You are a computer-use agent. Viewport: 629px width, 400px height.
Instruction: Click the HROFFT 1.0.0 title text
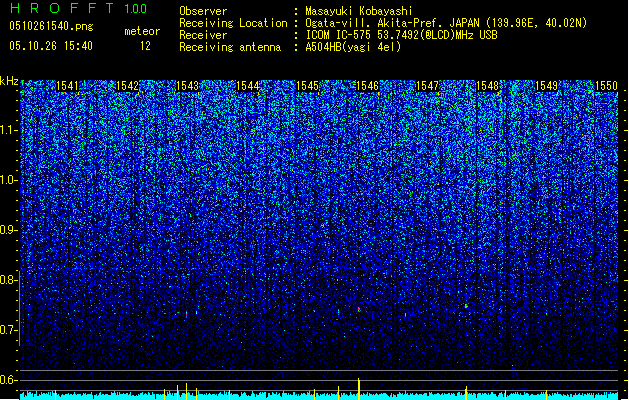pyautogui.click(x=79, y=8)
